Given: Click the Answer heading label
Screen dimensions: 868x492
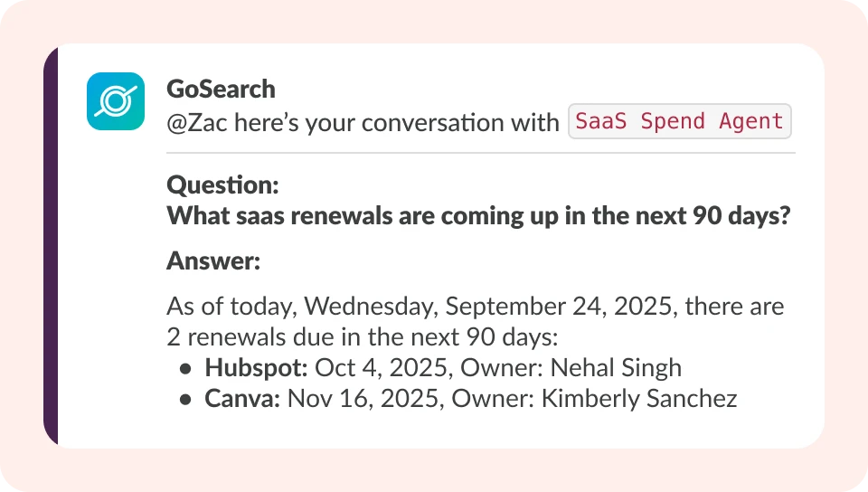Looking at the screenshot, I should click(213, 262).
